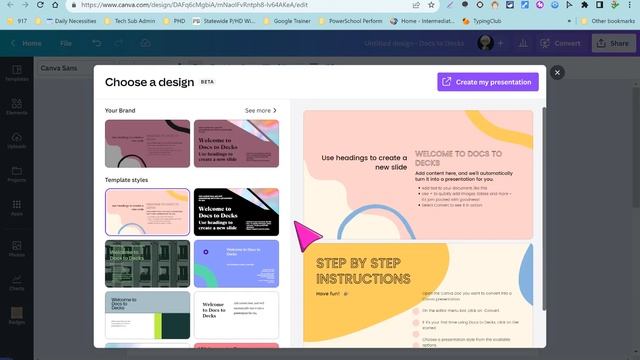Select the gray blob Your Brand design
640x360 pixels.
[147, 144]
